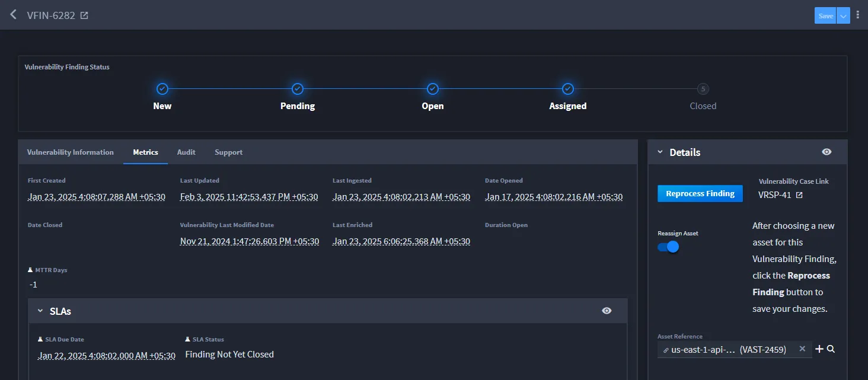Viewport: 868px width, 380px height.
Task: Click Vulnerability Last Modified Date value
Action: [x=250, y=241]
